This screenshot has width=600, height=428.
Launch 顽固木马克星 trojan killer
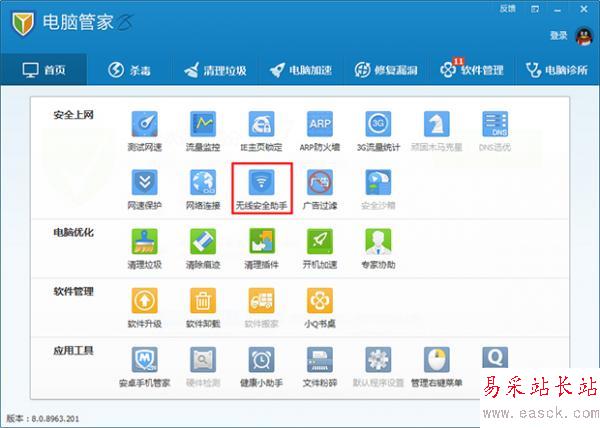(x=437, y=131)
